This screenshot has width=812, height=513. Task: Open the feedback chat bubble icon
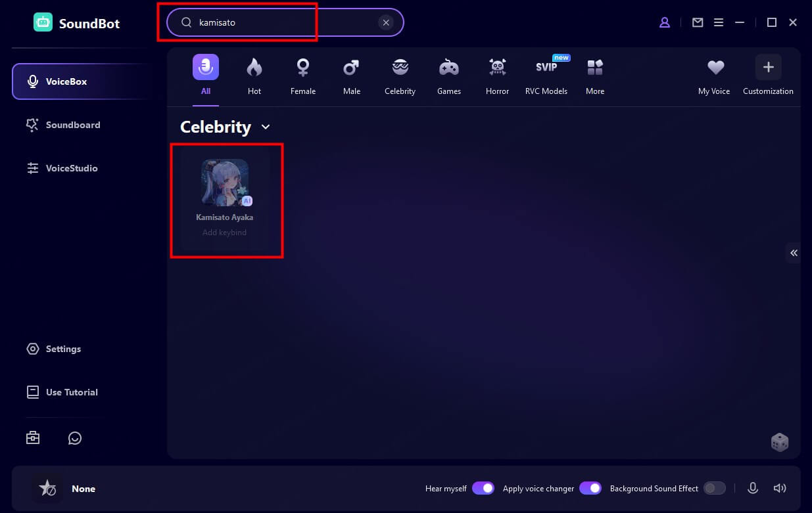(75, 438)
